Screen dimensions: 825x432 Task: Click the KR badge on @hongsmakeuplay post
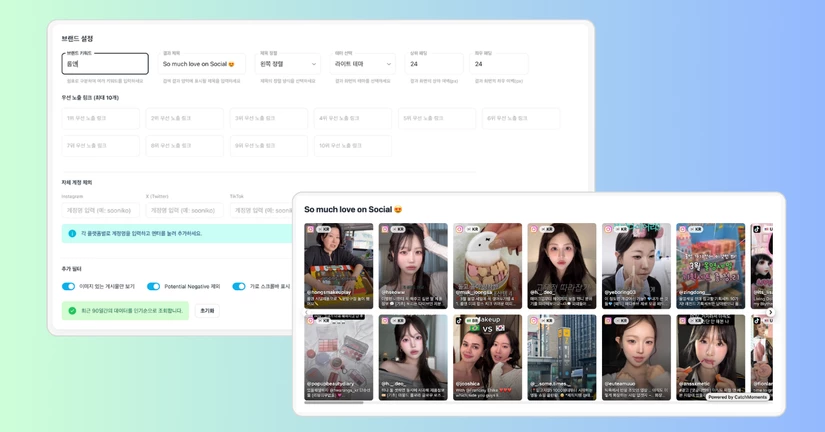pos(323,229)
